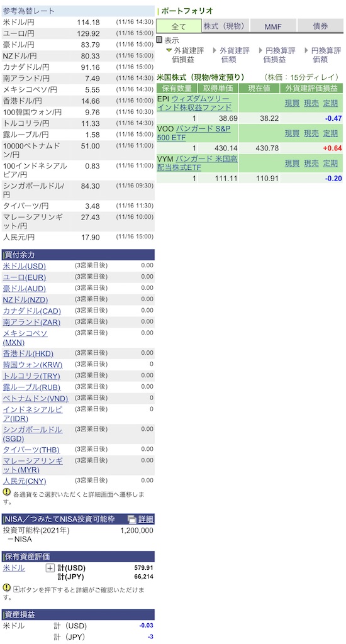The height and width of the screenshot is (644, 346).
Task: Click 現買 for the EPI fund
Action: pos(292,104)
